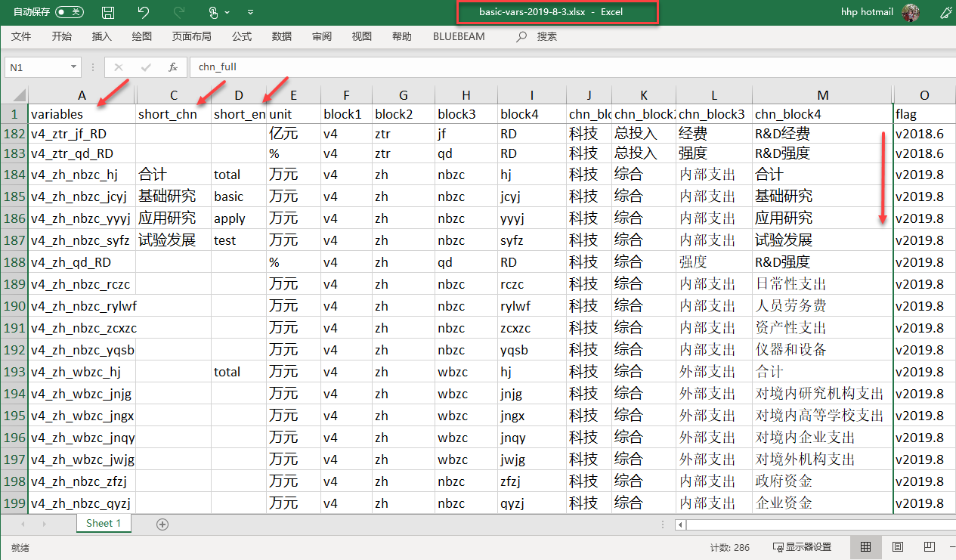Select the Sheet 1 tab

coord(103,523)
